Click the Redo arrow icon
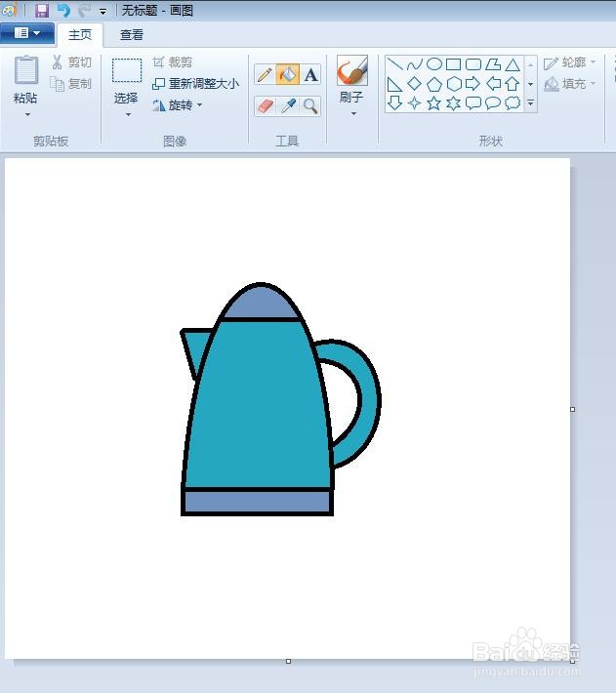 point(85,10)
